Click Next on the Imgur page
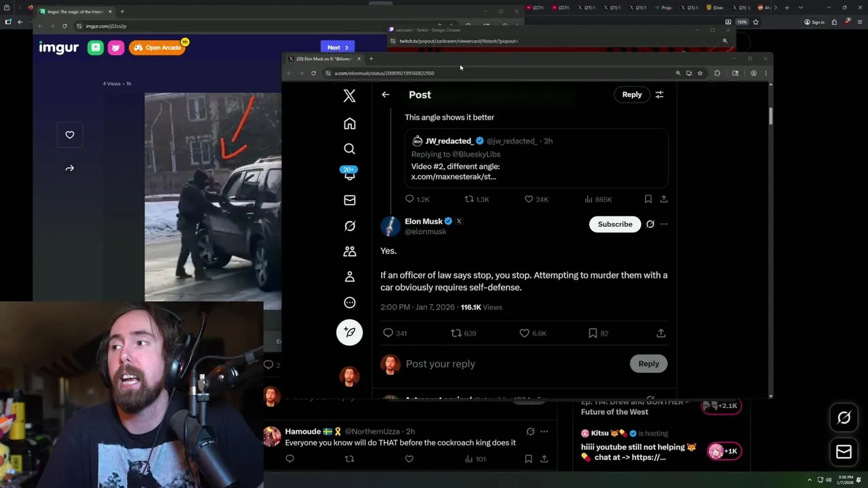 337,47
